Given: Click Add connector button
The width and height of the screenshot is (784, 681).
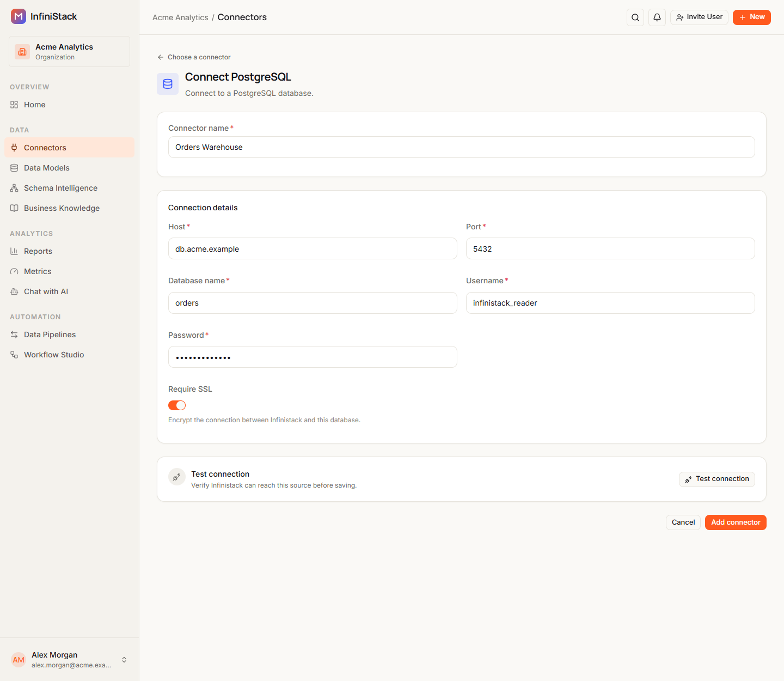Looking at the screenshot, I should point(736,522).
